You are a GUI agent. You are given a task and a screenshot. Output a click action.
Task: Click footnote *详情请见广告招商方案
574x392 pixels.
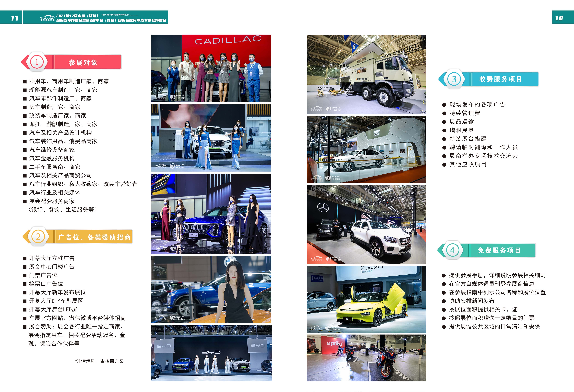coord(99,361)
